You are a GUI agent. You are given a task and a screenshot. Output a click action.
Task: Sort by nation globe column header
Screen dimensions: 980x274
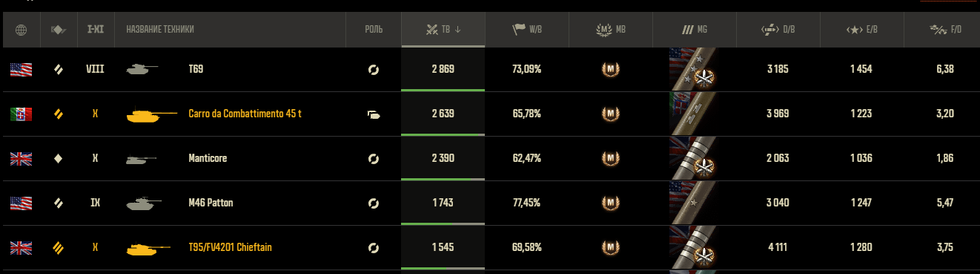21,30
